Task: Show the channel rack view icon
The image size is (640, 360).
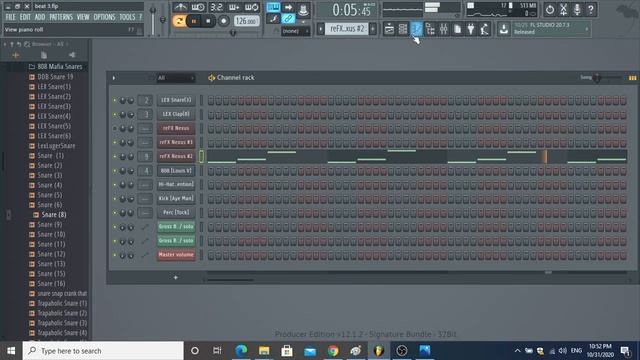Action: [403, 29]
